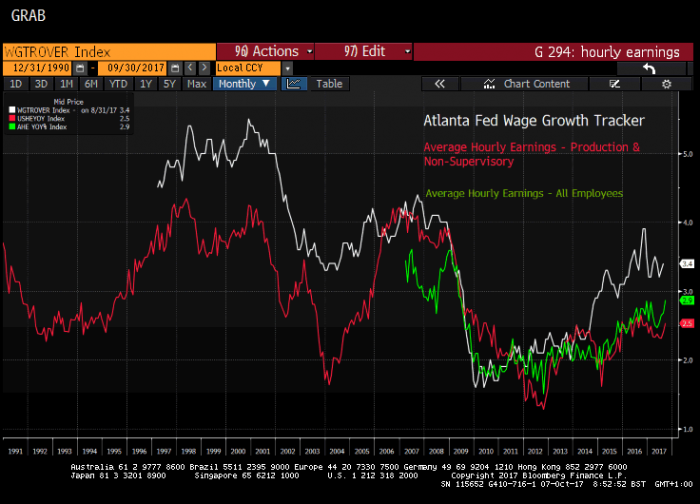Edit the start date 12/31/1990 field
This screenshot has height=504, width=700.
(x=37, y=68)
